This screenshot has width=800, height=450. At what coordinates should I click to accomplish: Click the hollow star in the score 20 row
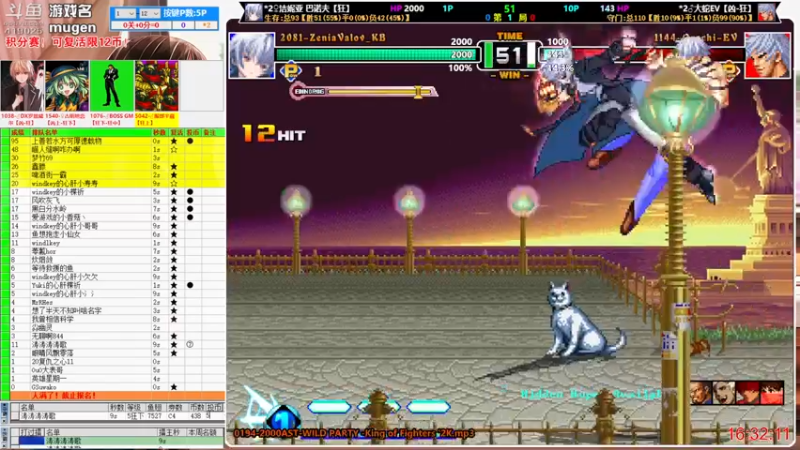(174, 183)
